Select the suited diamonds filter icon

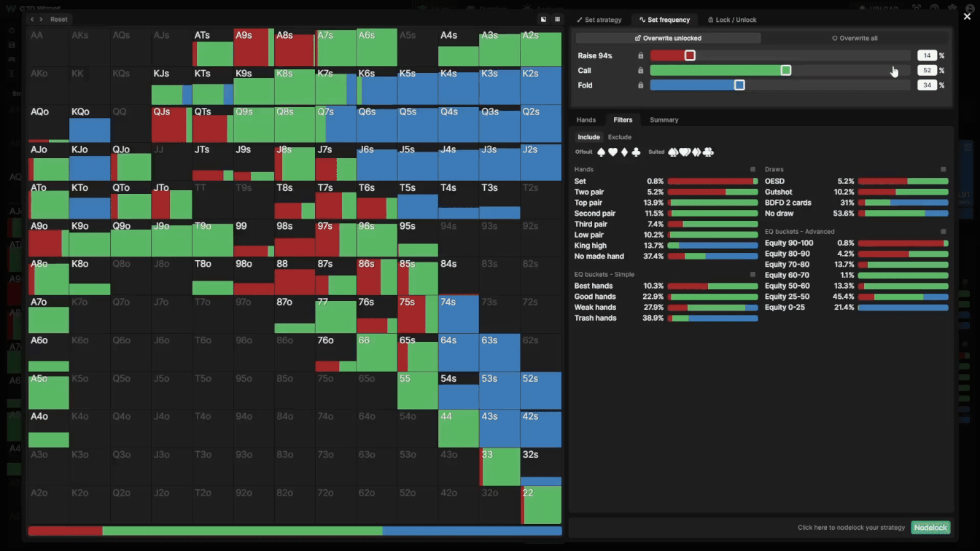(697, 152)
